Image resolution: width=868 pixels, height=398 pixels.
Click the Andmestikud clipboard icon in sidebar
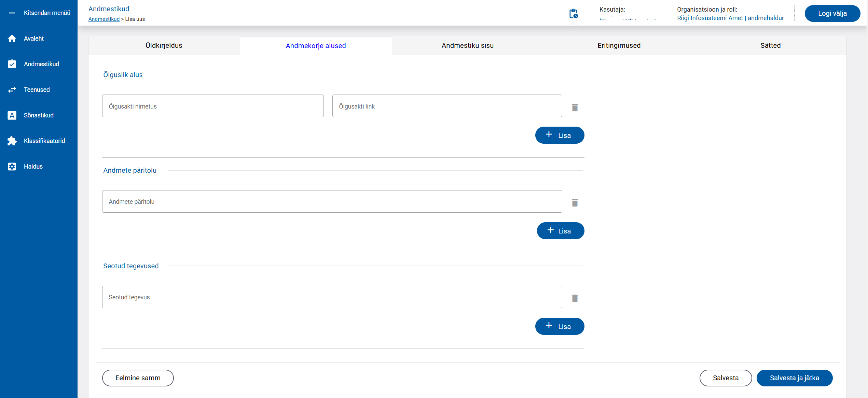12,64
